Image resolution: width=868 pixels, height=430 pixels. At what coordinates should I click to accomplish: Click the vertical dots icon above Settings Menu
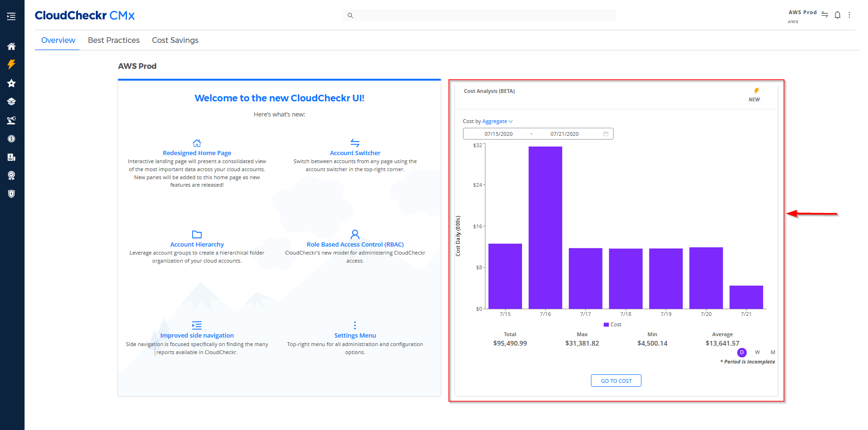(355, 325)
